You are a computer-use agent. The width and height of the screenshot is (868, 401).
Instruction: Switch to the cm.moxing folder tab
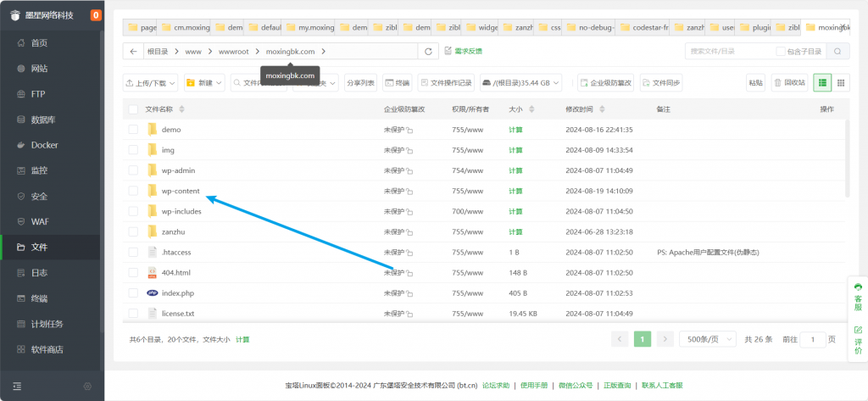pos(185,27)
